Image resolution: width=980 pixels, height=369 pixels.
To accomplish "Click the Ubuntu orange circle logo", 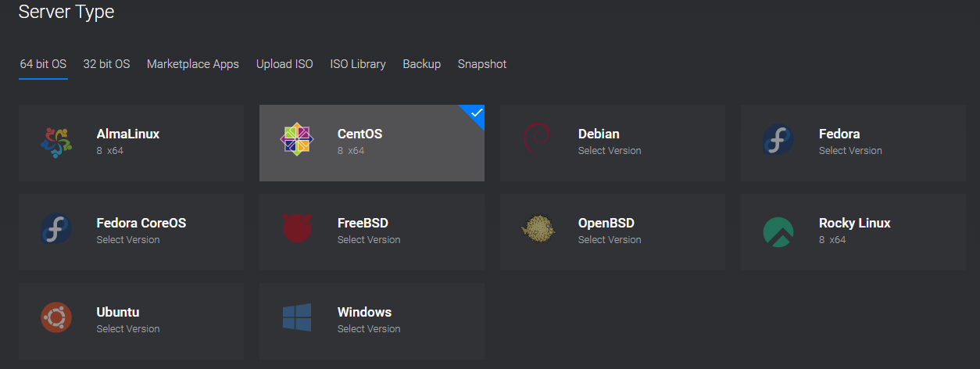I will tap(56, 317).
